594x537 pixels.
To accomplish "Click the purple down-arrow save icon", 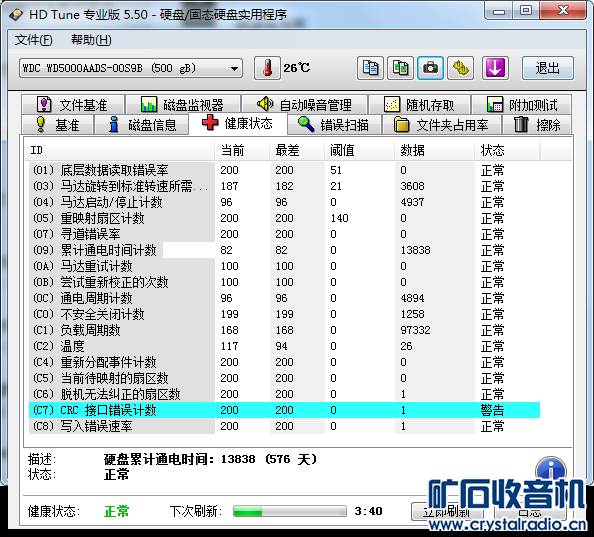I will 495,68.
